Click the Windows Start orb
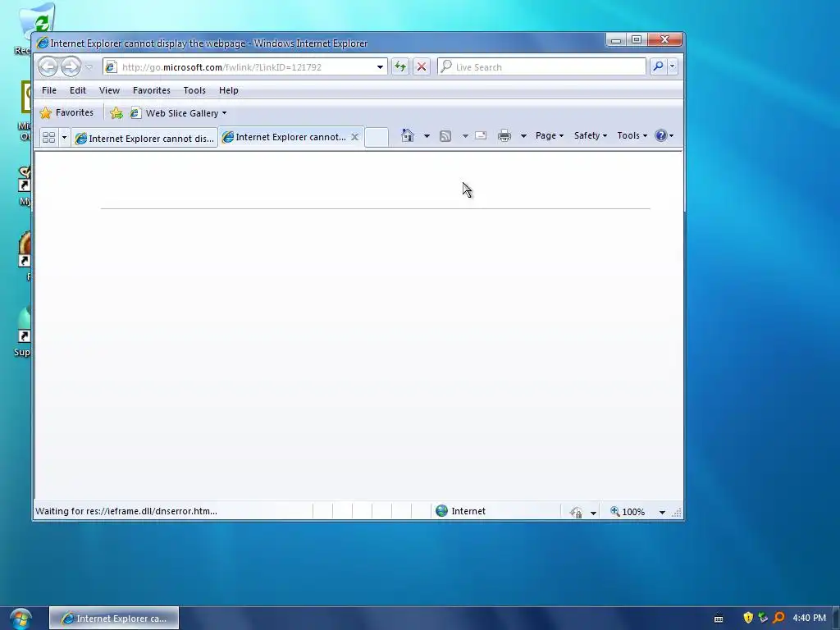This screenshot has height=630, width=840. pos(20,619)
